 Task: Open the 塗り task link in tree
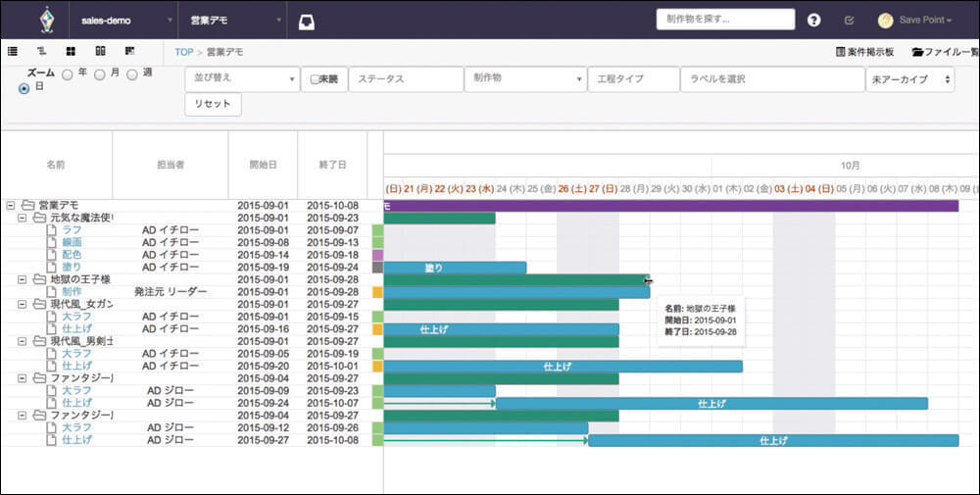[x=72, y=267]
